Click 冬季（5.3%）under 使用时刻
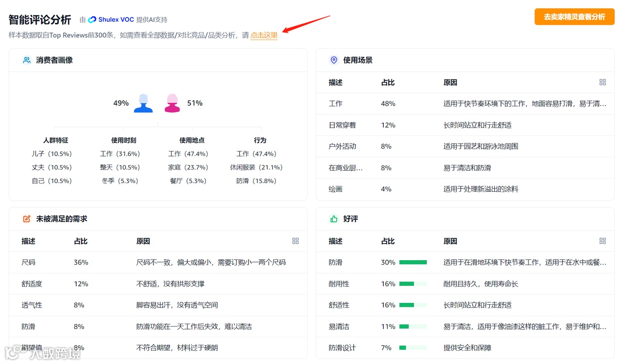 120,181
